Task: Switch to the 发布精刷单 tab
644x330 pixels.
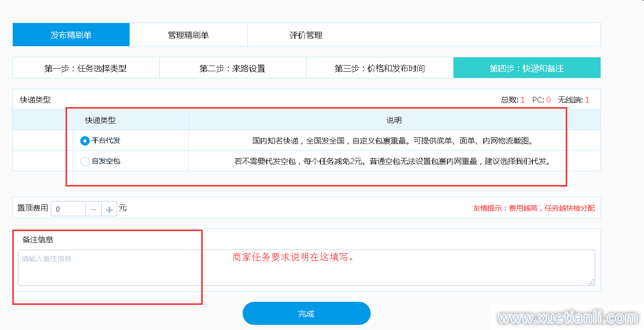Action: [x=71, y=35]
